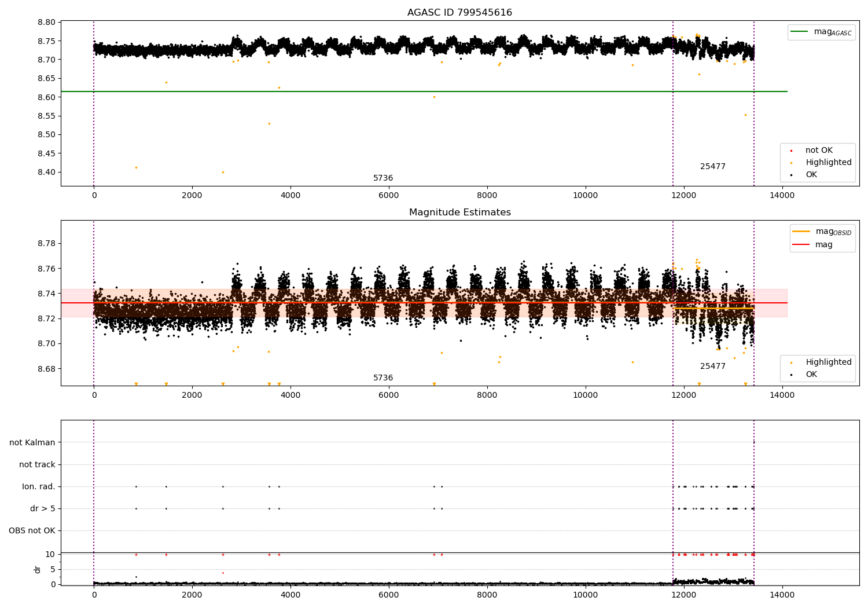Click the 8.68 y-axis tick label

tap(46, 369)
